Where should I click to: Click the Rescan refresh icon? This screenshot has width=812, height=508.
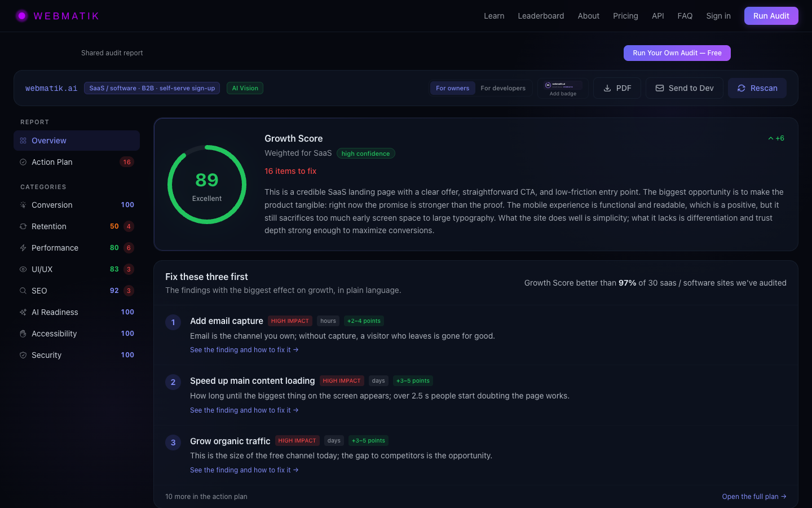742,88
